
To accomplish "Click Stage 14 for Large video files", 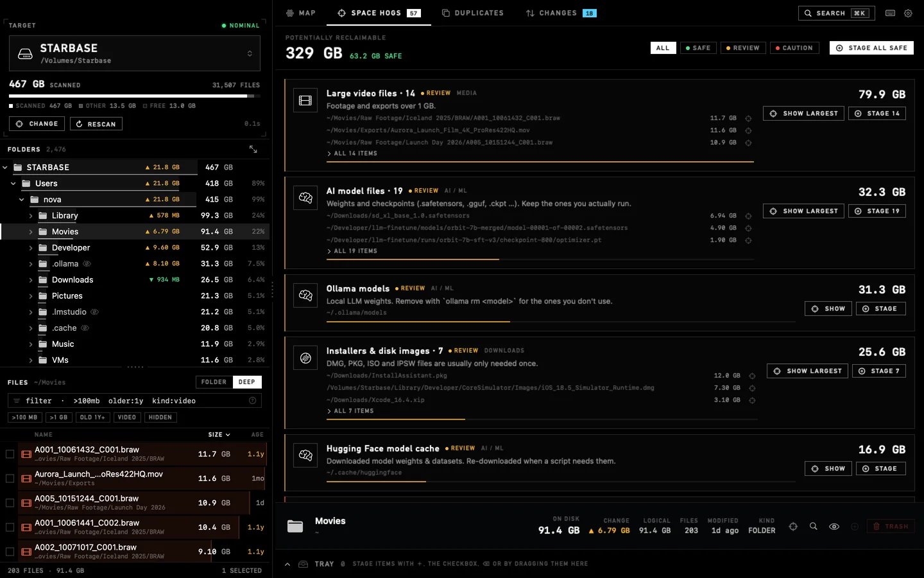I will click(x=877, y=114).
